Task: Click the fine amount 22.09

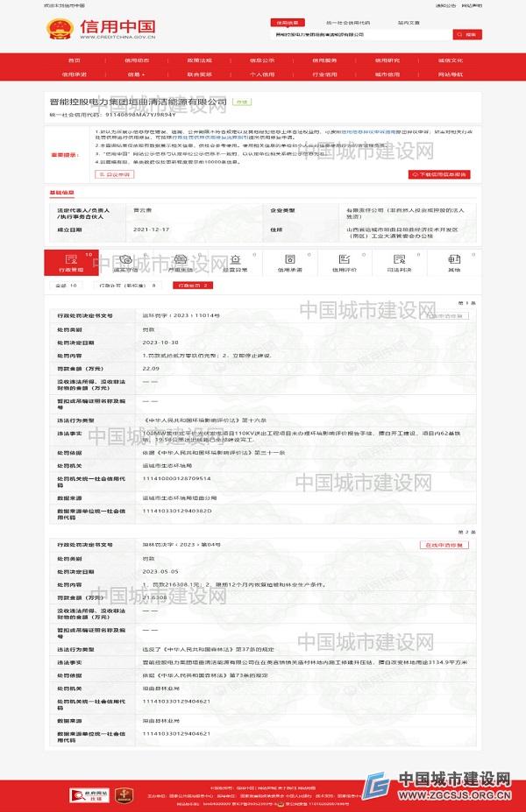Action: click(151, 369)
